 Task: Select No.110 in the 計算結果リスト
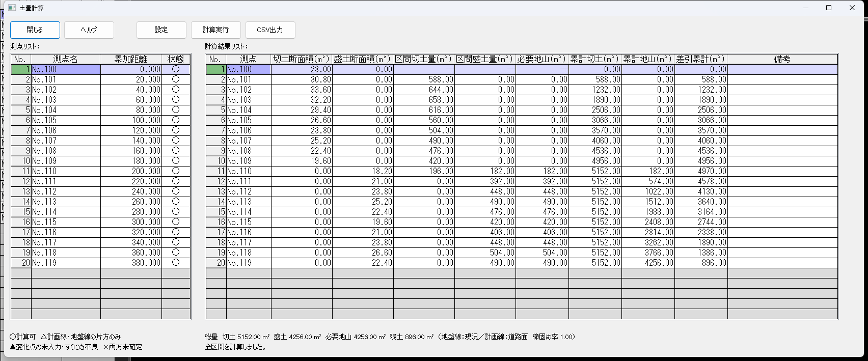point(249,171)
